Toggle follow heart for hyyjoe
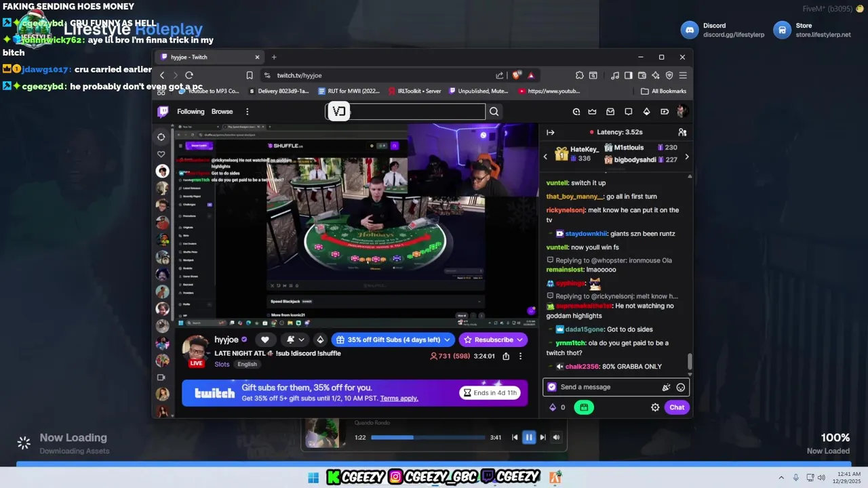868x488 pixels. tap(265, 340)
